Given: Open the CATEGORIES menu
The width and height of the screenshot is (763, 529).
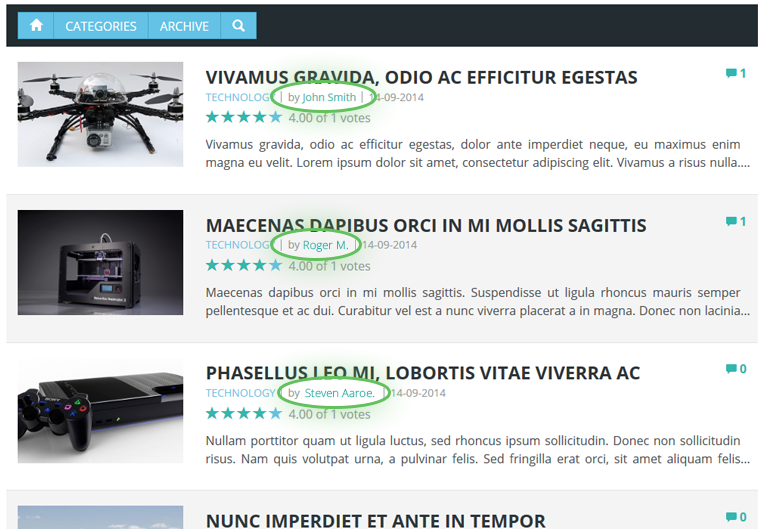Looking at the screenshot, I should pyautogui.click(x=101, y=26).
